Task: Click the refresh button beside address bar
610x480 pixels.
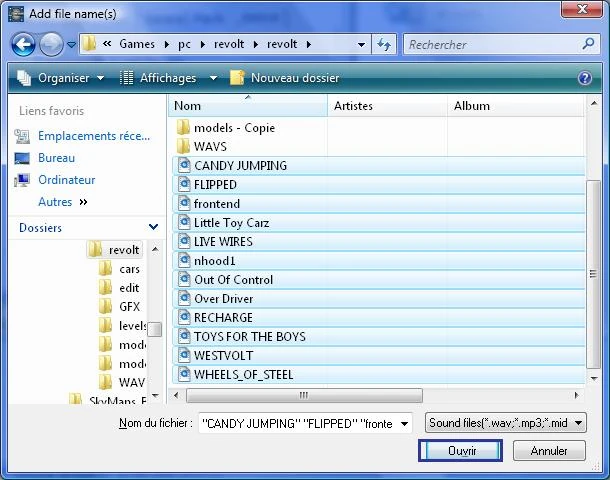Action: click(384, 44)
